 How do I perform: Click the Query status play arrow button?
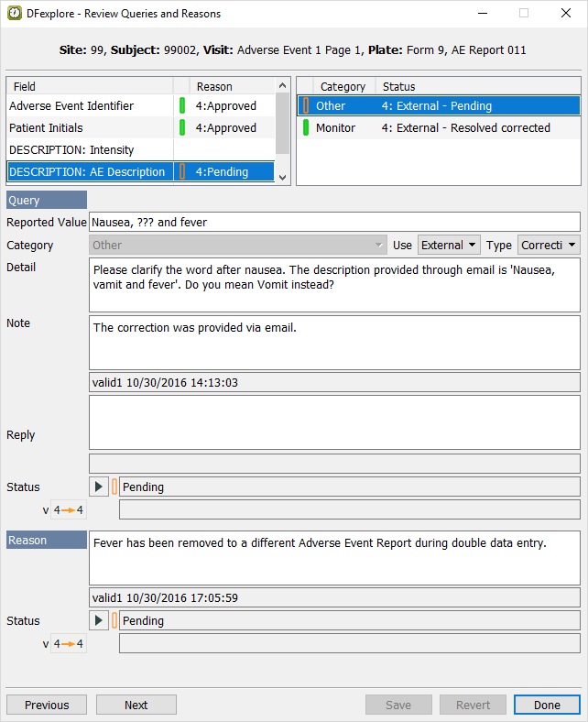click(99, 487)
